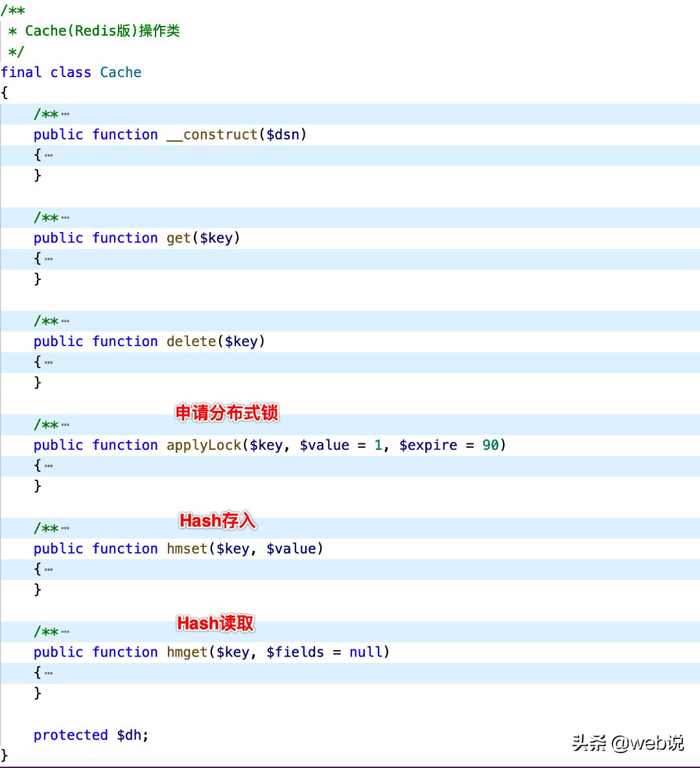Unfold doc comment above delete function
The width and height of the screenshot is (700, 768).
pos(65,321)
